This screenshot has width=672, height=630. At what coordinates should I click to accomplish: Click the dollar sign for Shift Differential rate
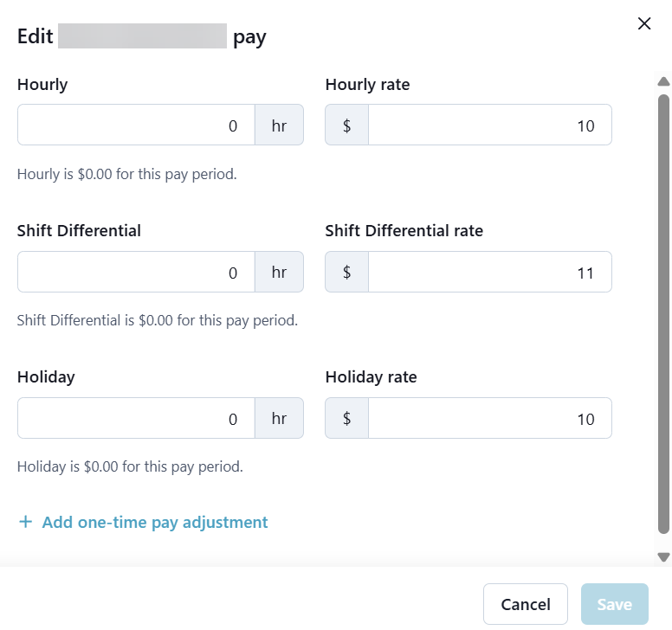[x=346, y=272]
